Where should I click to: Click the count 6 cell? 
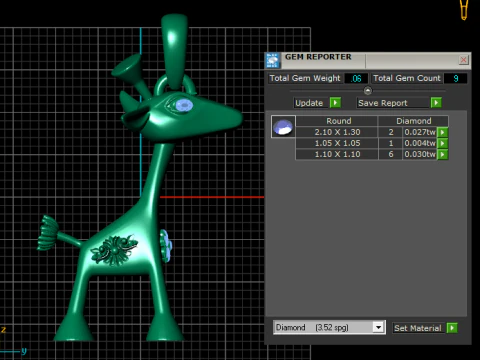point(391,154)
